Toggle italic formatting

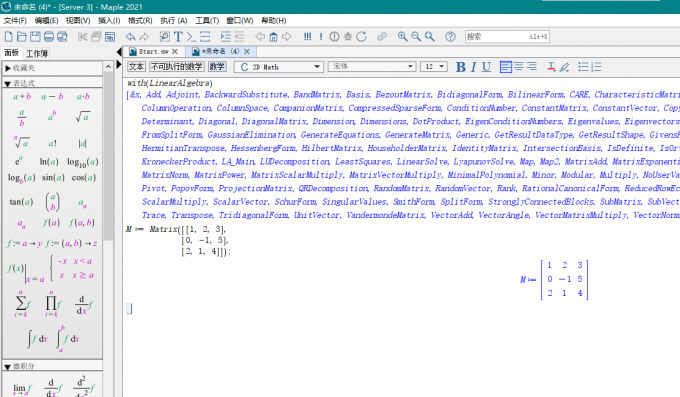(474, 67)
